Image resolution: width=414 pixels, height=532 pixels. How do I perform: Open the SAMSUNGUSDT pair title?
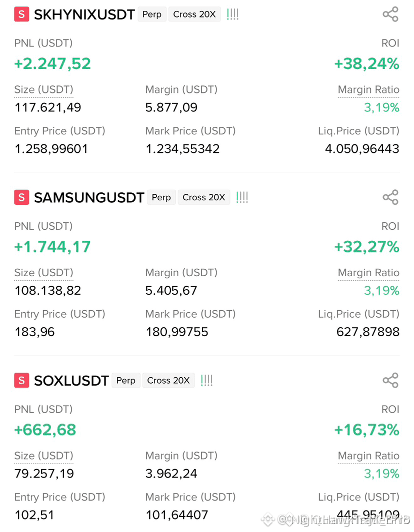coord(89,197)
